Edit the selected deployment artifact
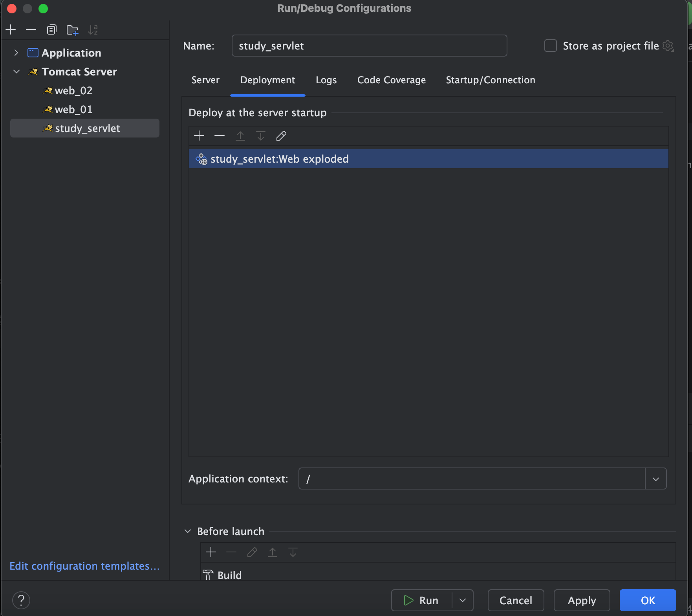 [x=281, y=136]
